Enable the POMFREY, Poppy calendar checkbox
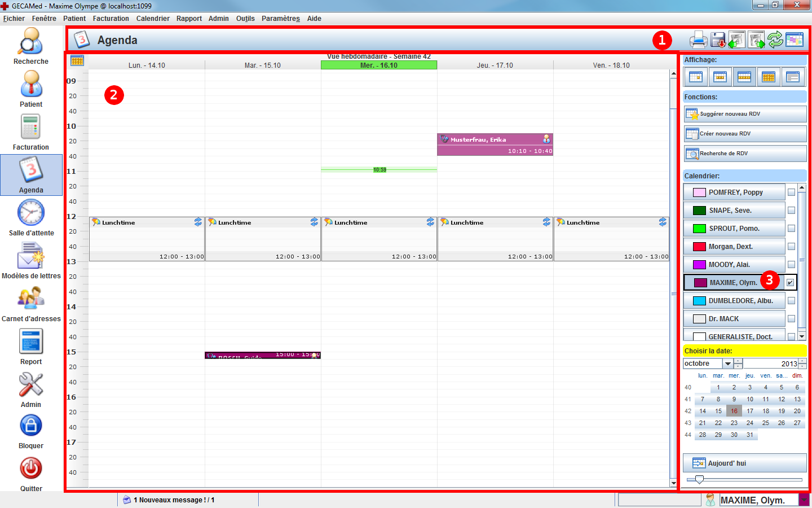The width and height of the screenshot is (812, 508). 791,192
